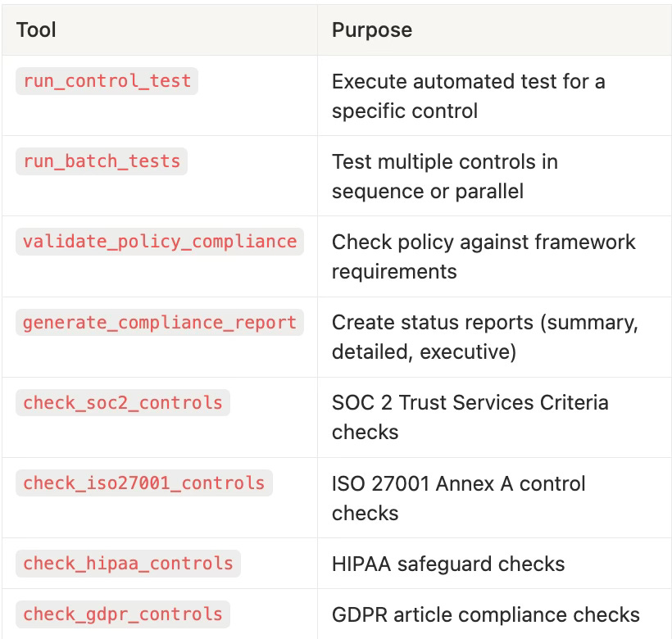Click the check_iso27001_controls code label
The image size is (672, 639).
(144, 483)
